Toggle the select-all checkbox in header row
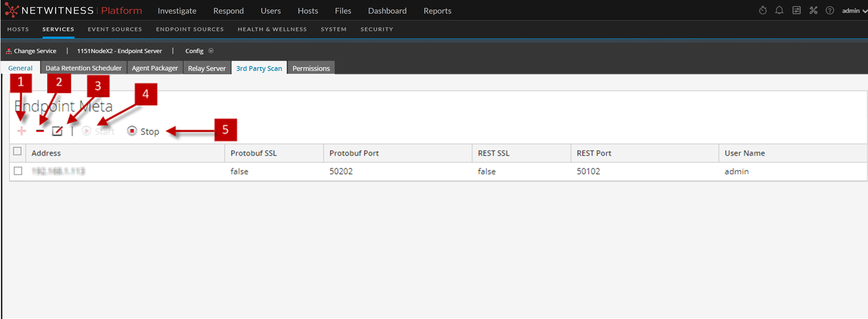The width and height of the screenshot is (868, 319). (x=17, y=151)
